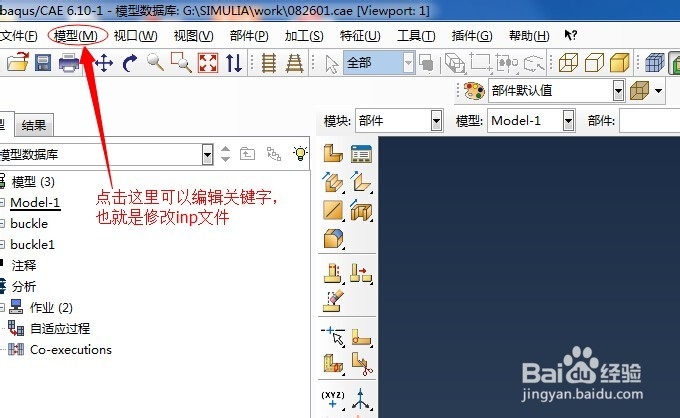Toggle mesh visibility icon
This screenshot has height=418, width=680.
click(x=654, y=63)
